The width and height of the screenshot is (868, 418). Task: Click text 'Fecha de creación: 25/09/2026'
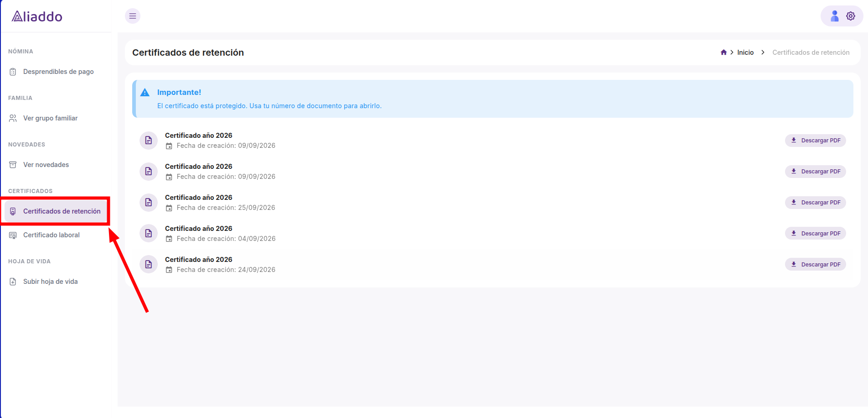(226, 208)
